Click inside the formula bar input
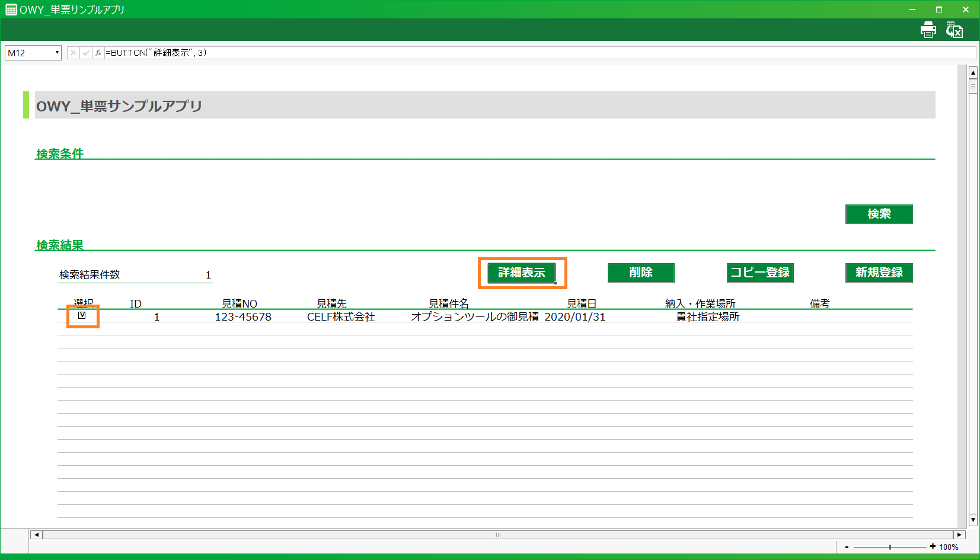 point(534,53)
